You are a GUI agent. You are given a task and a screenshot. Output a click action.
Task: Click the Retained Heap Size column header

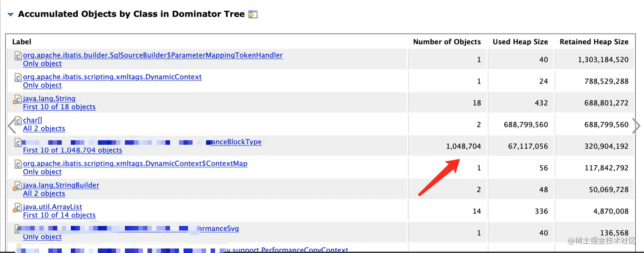coord(594,42)
